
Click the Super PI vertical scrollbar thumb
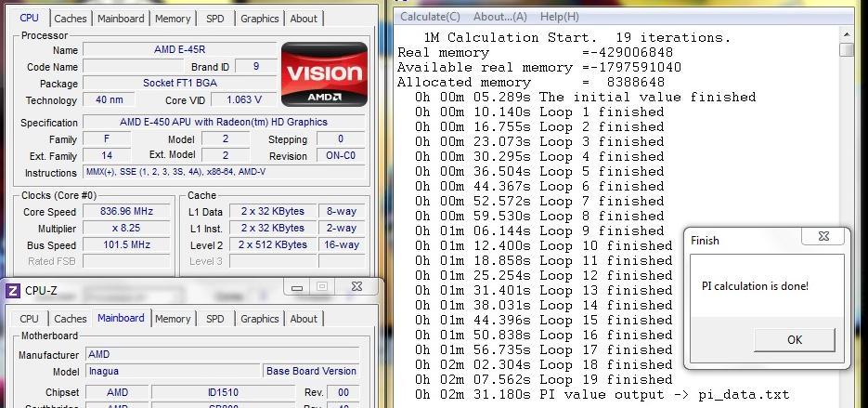846,50
